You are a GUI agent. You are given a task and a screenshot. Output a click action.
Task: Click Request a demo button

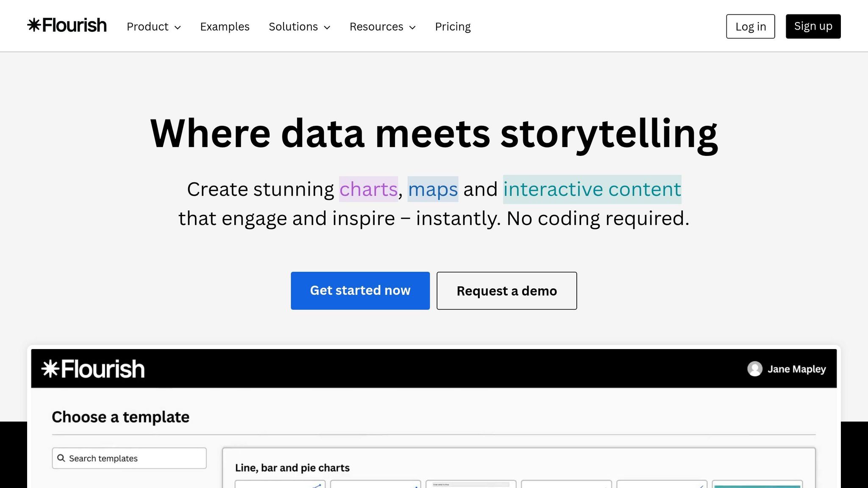pos(506,291)
